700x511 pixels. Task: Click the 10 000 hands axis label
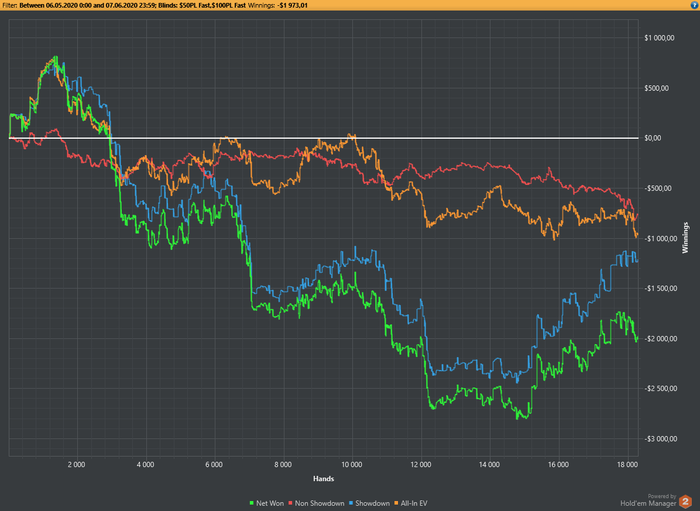[x=352, y=465]
